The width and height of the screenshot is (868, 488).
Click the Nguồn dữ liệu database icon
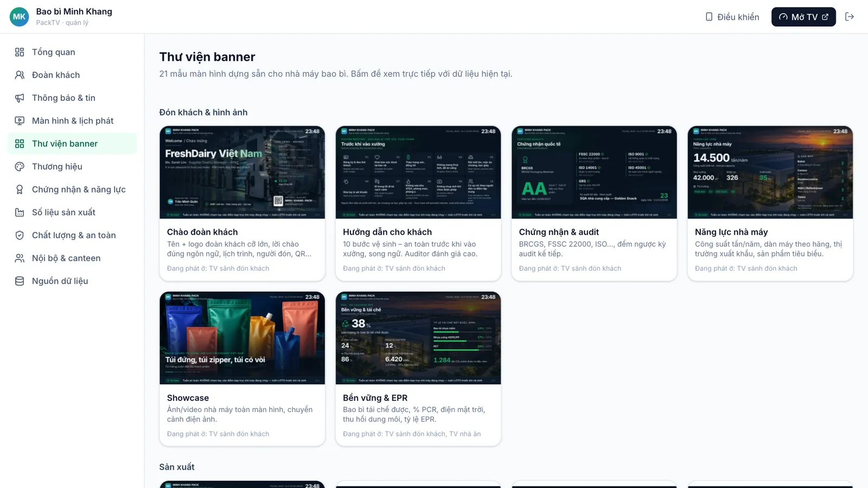click(x=20, y=281)
